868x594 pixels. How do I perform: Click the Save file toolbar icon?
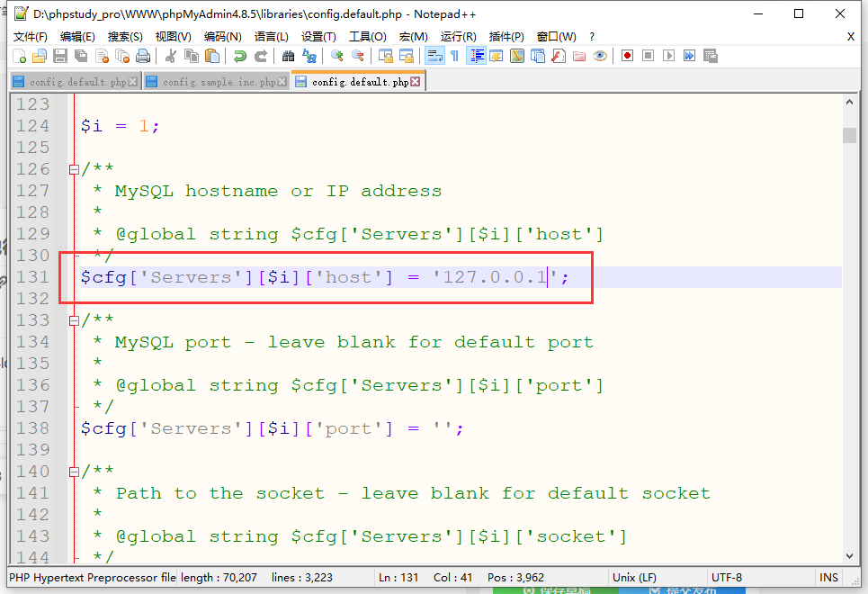coord(60,56)
